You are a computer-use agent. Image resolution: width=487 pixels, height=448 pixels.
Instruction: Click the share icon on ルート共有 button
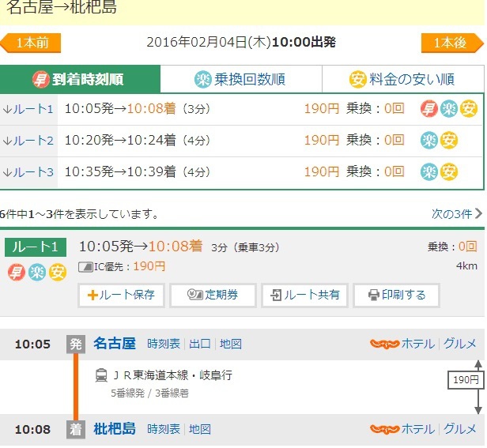tap(276, 295)
